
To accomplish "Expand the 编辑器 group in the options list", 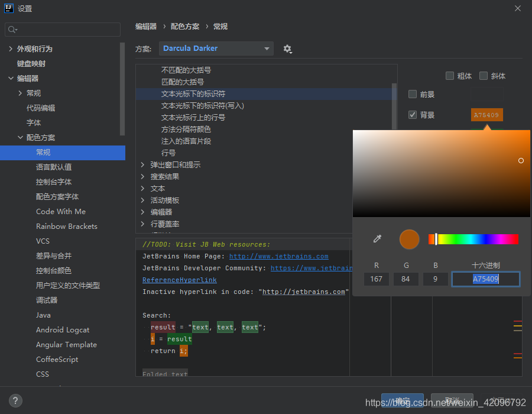I will tap(142, 212).
